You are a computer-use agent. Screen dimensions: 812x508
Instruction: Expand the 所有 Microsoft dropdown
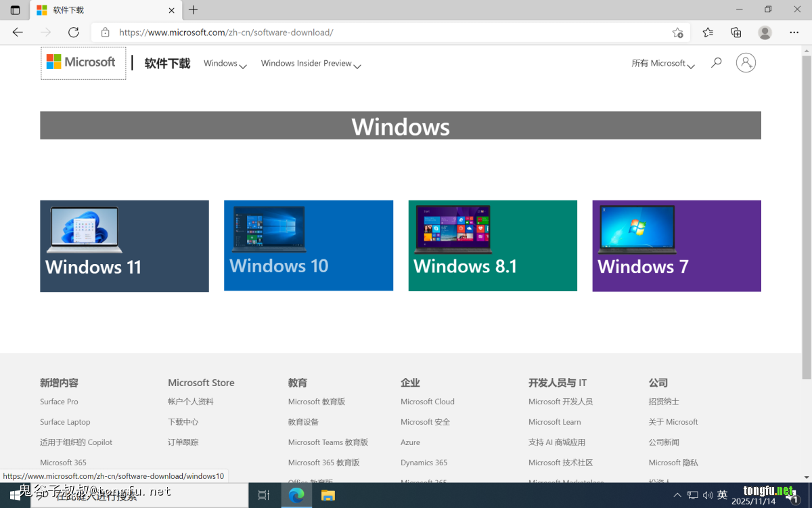pyautogui.click(x=662, y=64)
